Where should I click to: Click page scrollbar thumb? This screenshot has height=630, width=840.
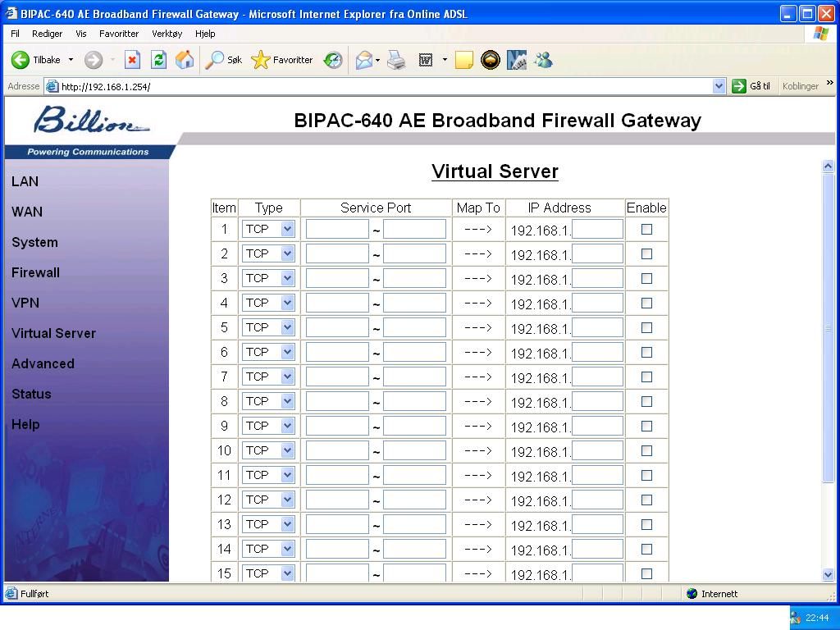[x=828, y=328]
